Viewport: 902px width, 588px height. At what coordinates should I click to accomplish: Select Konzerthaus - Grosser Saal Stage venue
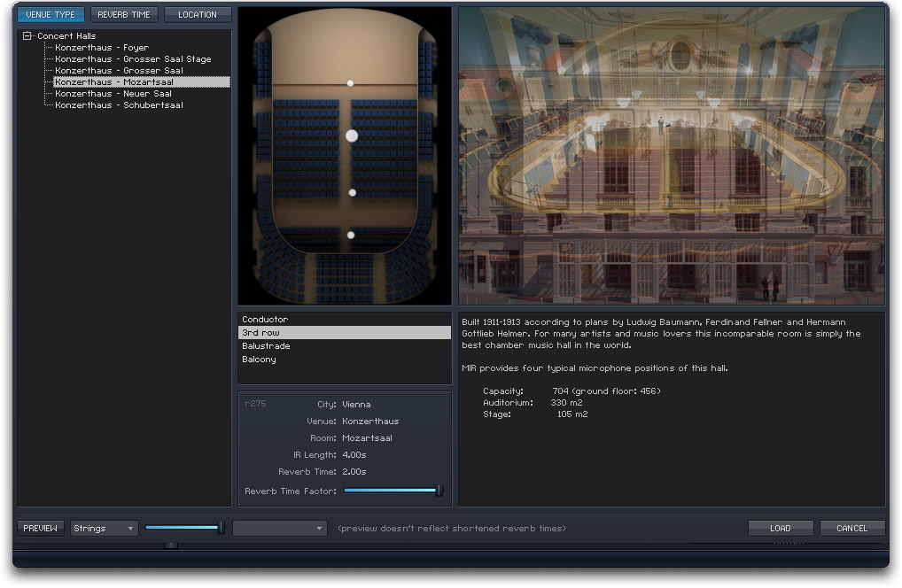pyautogui.click(x=133, y=59)
